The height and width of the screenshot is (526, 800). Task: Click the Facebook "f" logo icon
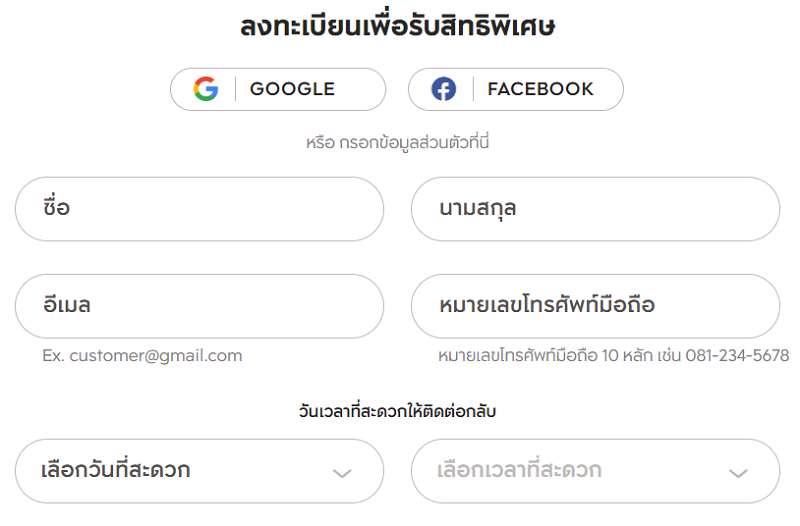(x=444, y=89)
